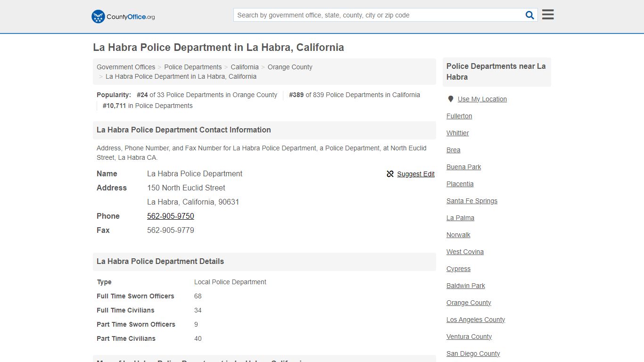
Task: Click Police Departments near La Habra heading
Action: click(x=496, y=72)
